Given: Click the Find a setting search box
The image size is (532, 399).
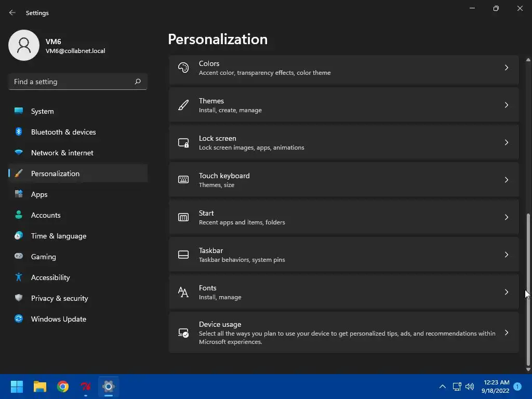Looking at the screenshot, I should click(78, 82).
